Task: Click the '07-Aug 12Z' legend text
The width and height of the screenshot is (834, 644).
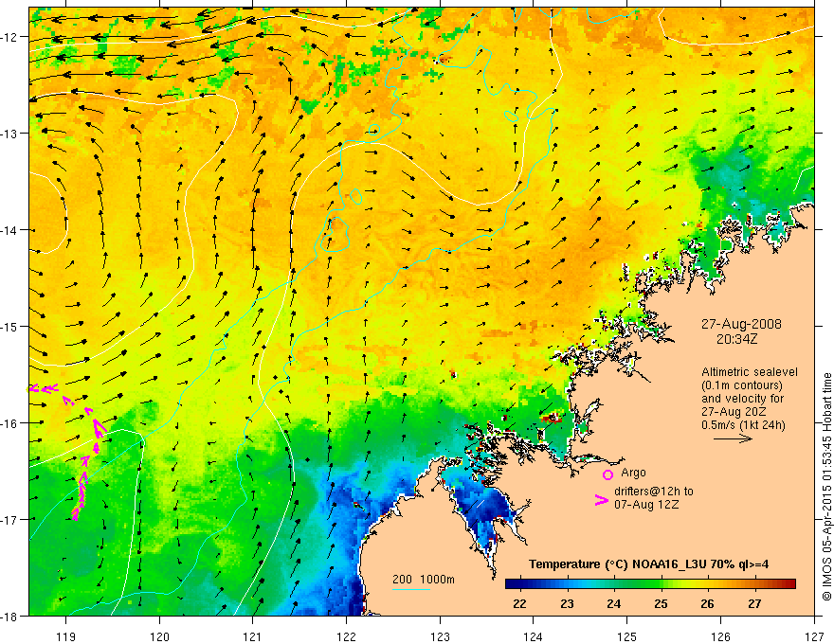Action: point(646,505)
